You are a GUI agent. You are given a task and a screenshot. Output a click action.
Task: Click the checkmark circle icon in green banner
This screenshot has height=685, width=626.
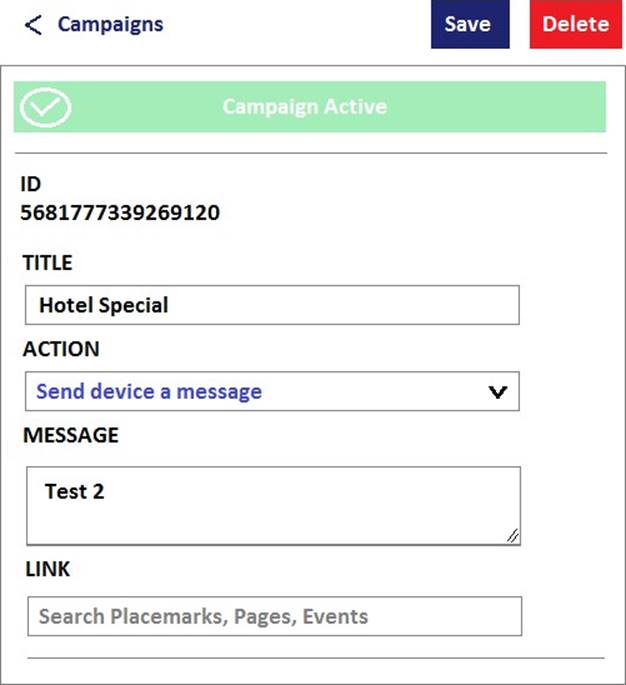pos(45,107)
